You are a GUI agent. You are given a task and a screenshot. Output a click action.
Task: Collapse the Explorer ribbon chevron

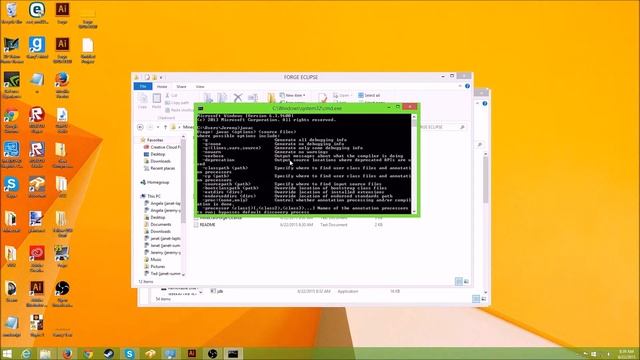[x=460, y=86]
